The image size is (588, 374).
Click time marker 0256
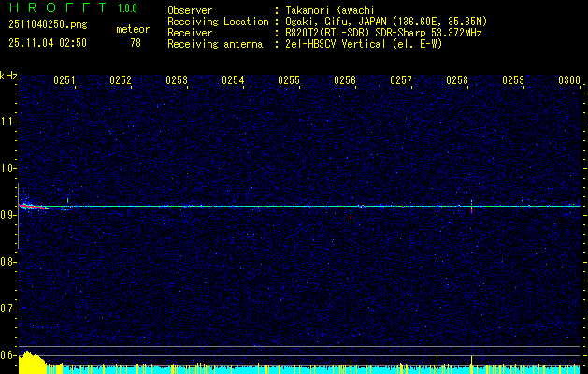[x=345, y=80]
